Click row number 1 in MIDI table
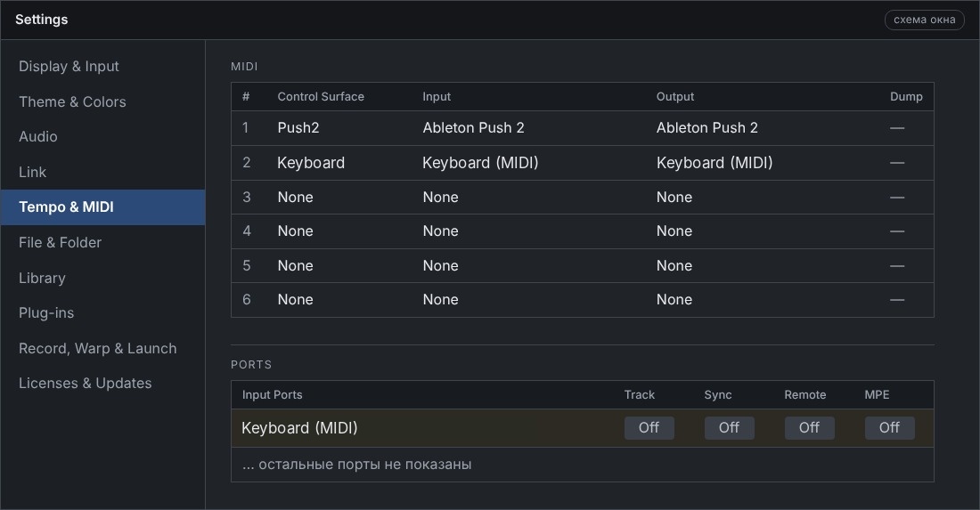The height and width of the screenshot is (510, 980). click(x=246, y=128)
